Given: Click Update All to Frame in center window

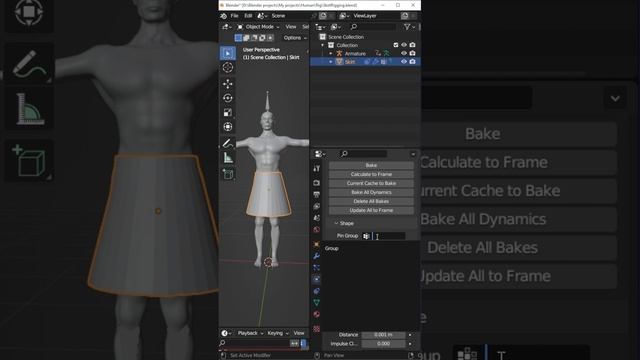Looking at the screenshot, I should [371, 210].
